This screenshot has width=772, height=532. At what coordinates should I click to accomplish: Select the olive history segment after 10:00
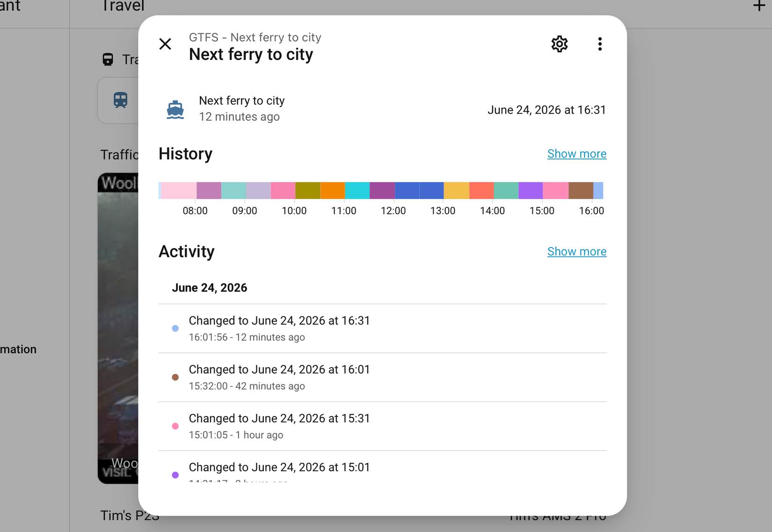click(x=307, y=190)
